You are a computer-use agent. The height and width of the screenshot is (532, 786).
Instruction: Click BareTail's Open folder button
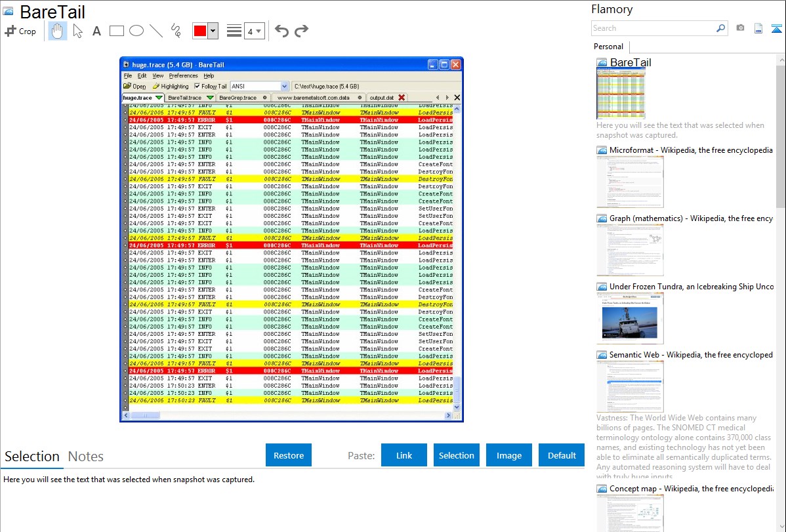click(x=135, y=86)
